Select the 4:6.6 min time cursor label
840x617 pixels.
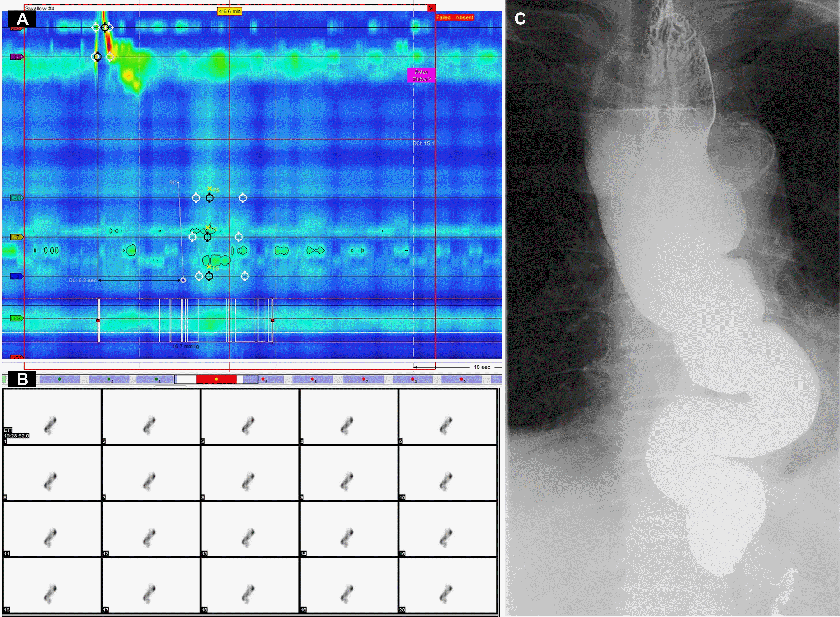pos(230,11)
